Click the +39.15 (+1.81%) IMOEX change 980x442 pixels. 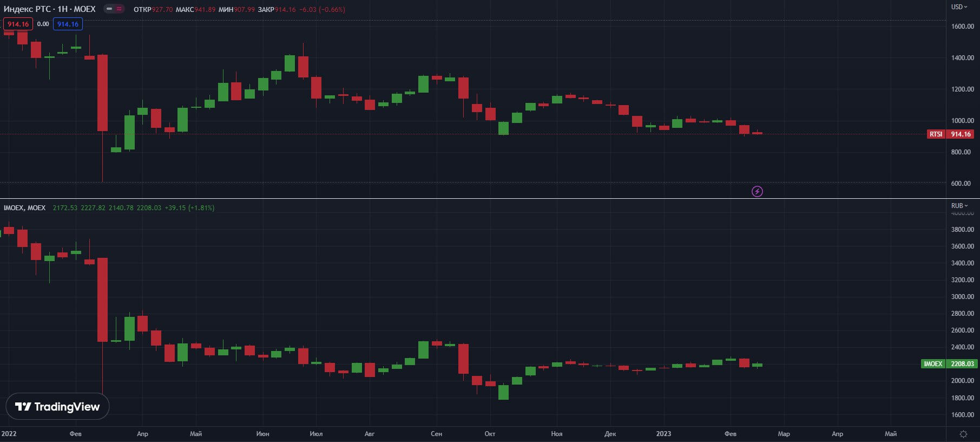click(x=189, y=208)
